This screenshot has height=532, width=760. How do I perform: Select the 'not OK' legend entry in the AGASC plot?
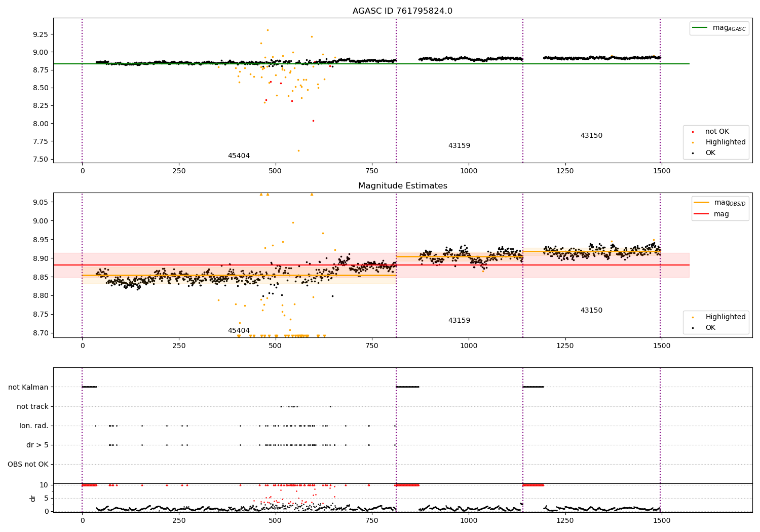click(717, 132)
